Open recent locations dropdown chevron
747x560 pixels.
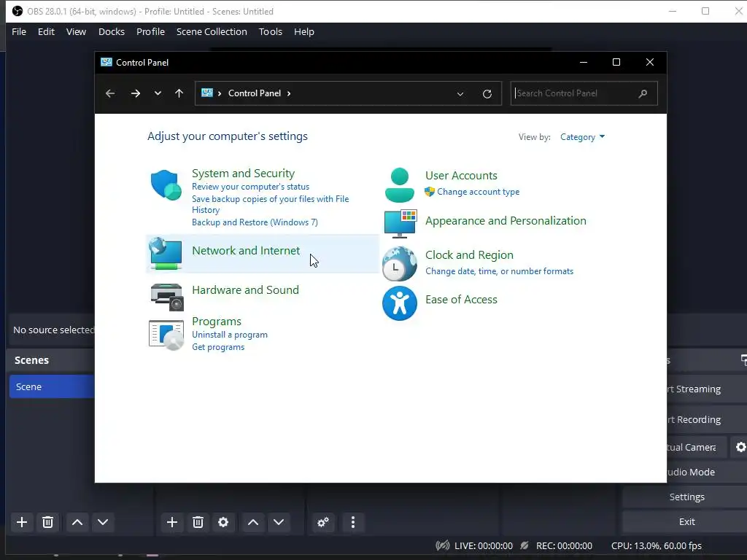(158, 93)
